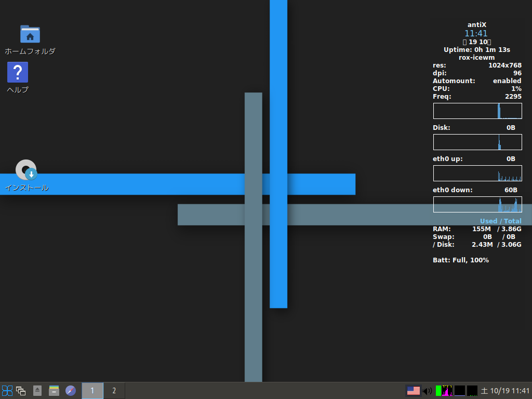
Task: Click the US flag keyboard layout indicator
Action: tap(413, 391)
